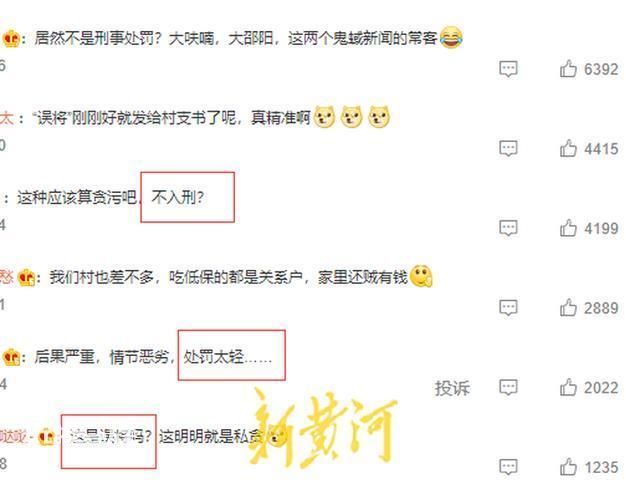Click the 投诉 report link

coord(452,388)
